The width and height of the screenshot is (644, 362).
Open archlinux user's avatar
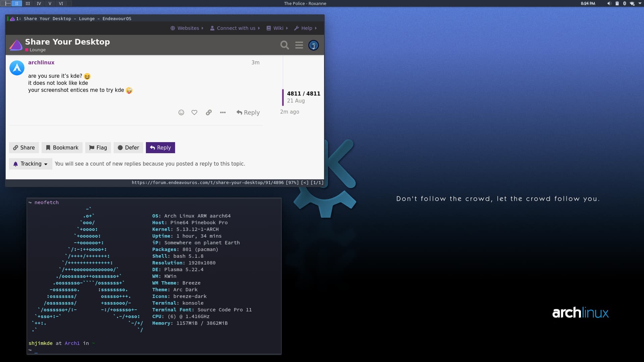pyautogui.click(x=17, y=68)
